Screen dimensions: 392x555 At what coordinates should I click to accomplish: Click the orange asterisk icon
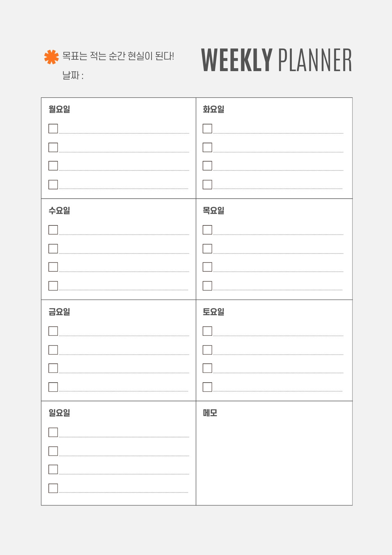click(51, 57)
